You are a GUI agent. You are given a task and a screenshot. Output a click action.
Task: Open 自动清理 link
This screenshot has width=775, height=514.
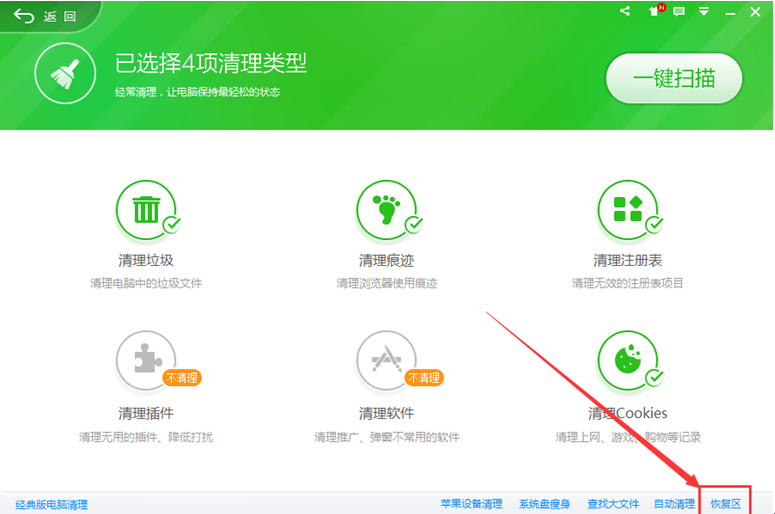pyautogui.click(x=674, y=504)
